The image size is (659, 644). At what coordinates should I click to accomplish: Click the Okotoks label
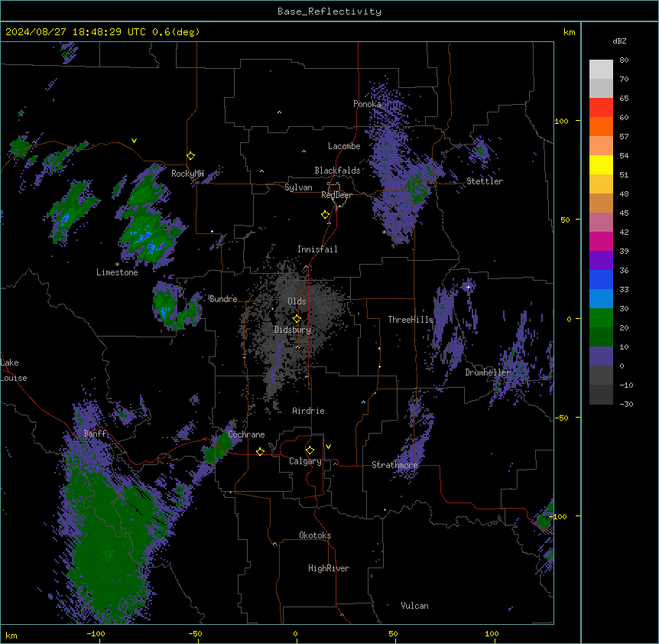(x=315, y=535)
